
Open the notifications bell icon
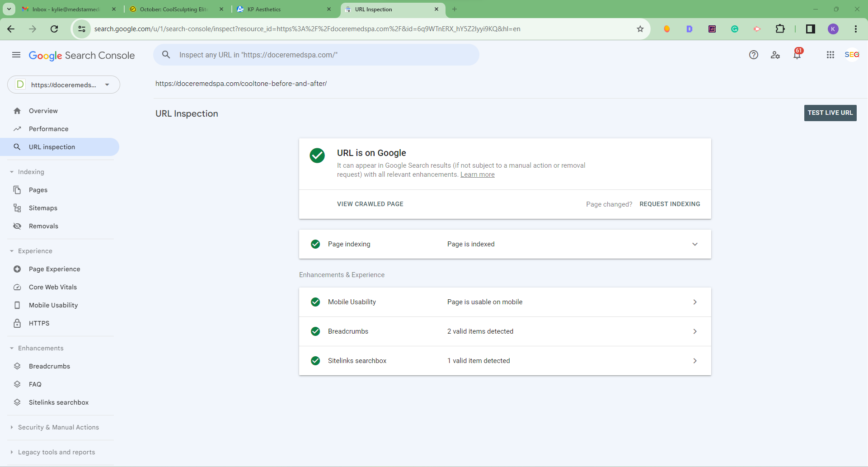click(797, 55)
